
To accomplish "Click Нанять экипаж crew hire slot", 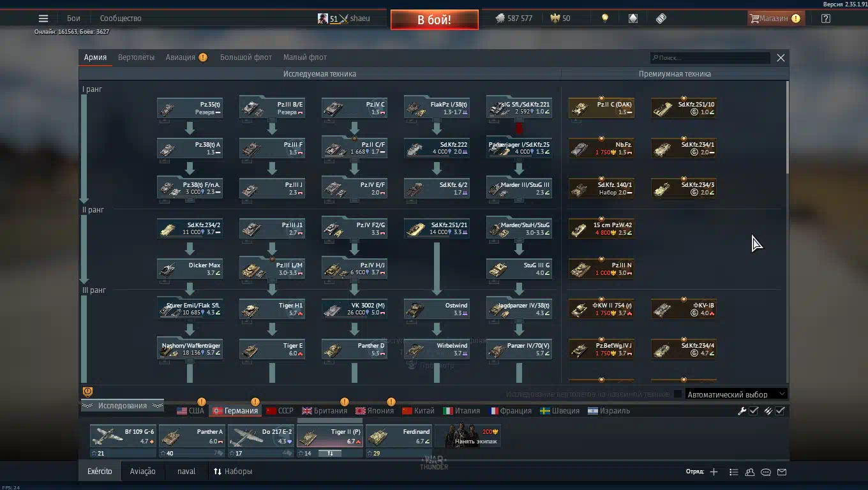I will pyautogui.click(x=468, y=436).
